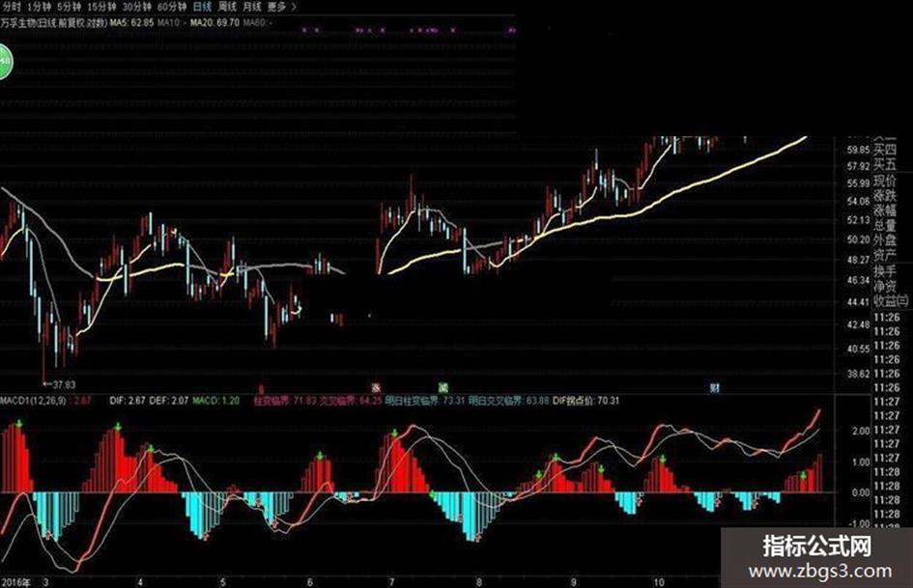The width and height of the screenshot is (913, 588).
Task: Click the 收益 row in quote panel
Action: coord(890,301)
